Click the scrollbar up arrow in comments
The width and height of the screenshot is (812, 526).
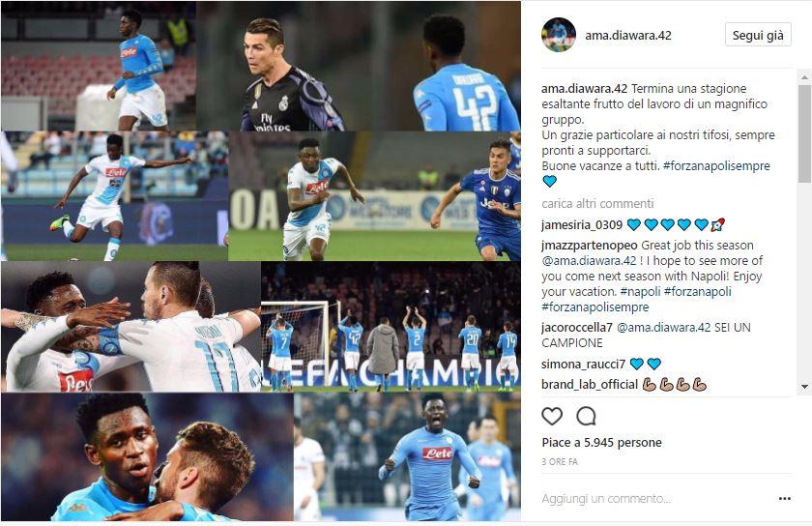(x=804, y=77)
